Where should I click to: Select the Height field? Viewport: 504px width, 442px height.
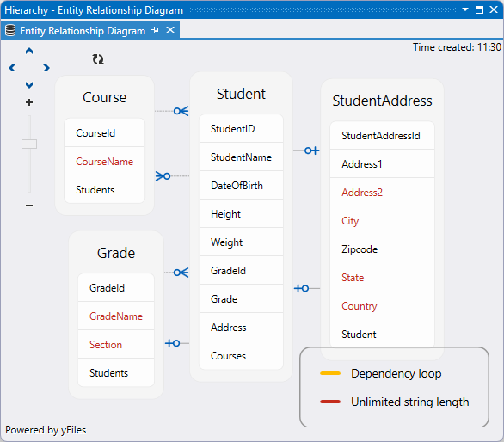[241, 214]
